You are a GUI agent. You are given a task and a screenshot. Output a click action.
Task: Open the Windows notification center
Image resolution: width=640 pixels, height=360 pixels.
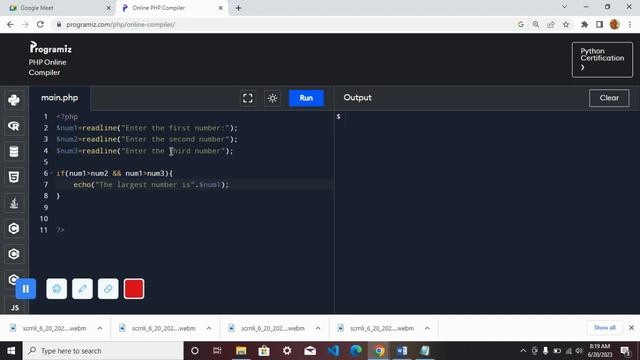tap(625, 351)
